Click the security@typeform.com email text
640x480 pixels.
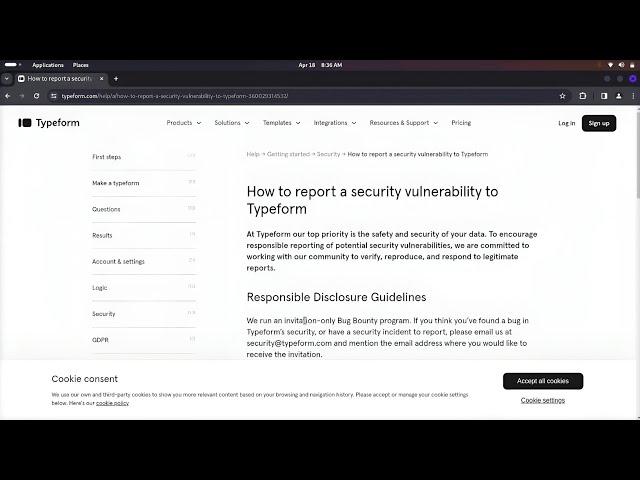[289, 343]
